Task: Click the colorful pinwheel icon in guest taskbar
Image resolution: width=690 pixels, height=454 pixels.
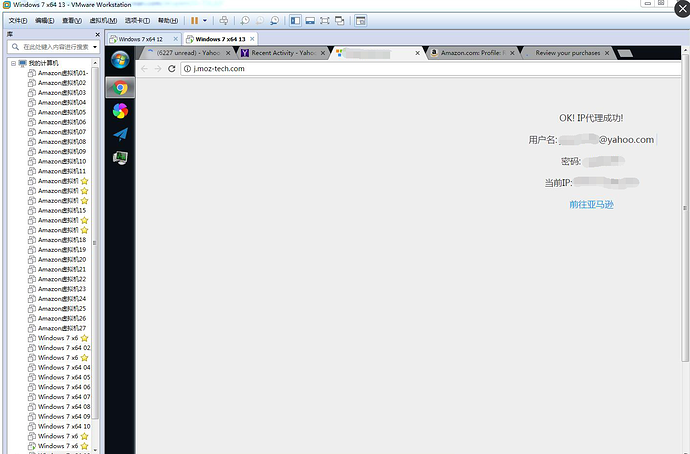Action: click(x=120, y=110)
